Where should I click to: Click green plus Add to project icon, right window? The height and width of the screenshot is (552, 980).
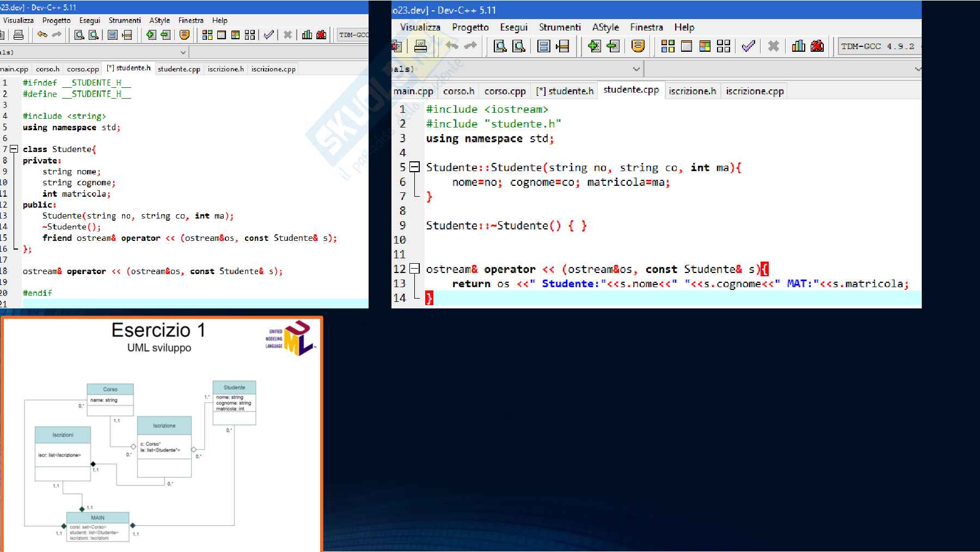coord(594,46)
